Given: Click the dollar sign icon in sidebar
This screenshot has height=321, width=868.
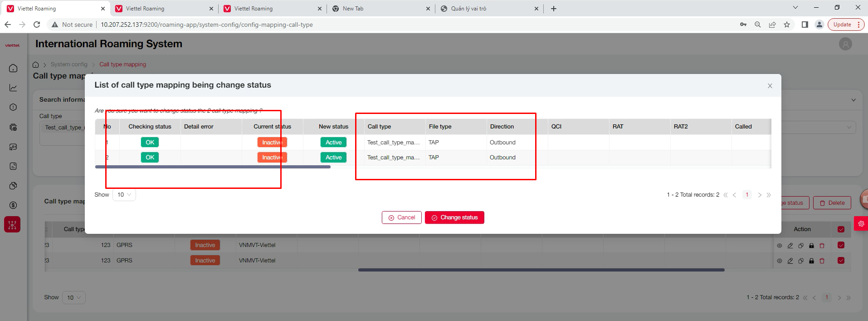Looking at the screenshot, I should click(x=13, y=205).
